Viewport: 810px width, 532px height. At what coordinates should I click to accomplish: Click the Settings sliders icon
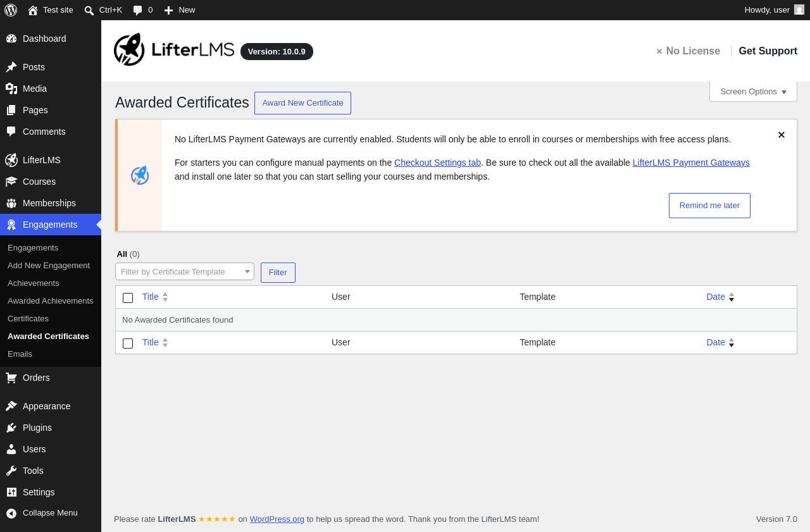coord(11,492)
